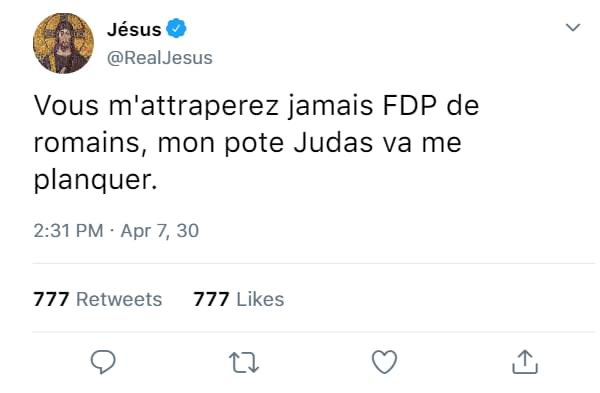Open the profile via the name Jésus
The height and width of the screenshot is (393, 600).
134,29
